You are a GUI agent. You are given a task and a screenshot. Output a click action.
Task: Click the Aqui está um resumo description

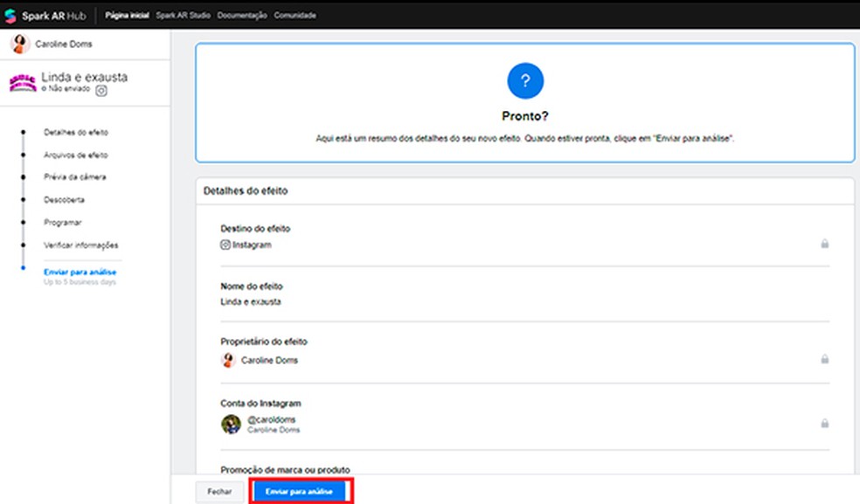point(525,139)
